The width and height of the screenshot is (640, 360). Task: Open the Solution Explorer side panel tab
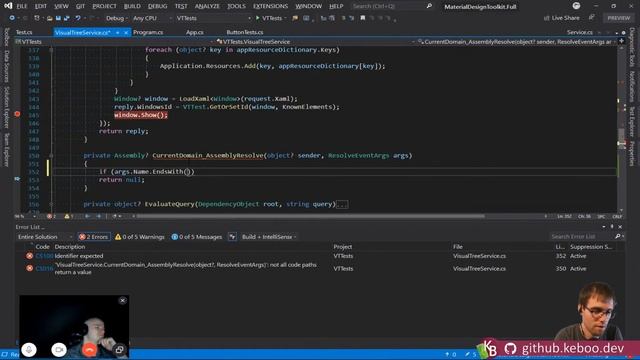[7, 108]
